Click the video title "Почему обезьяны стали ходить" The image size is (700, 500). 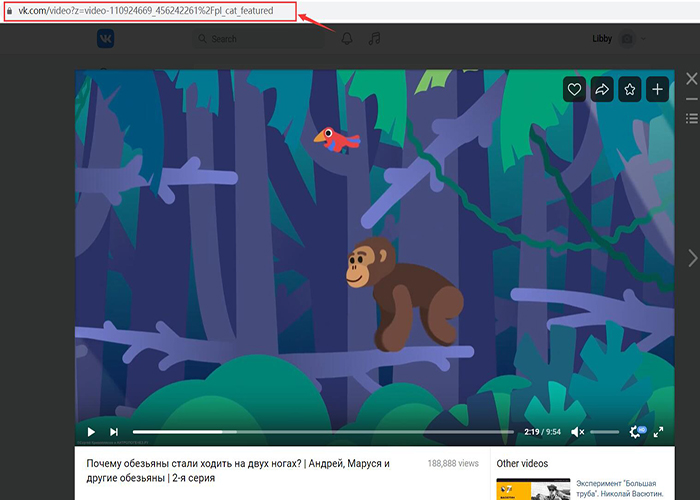click(x=238, y=471)
